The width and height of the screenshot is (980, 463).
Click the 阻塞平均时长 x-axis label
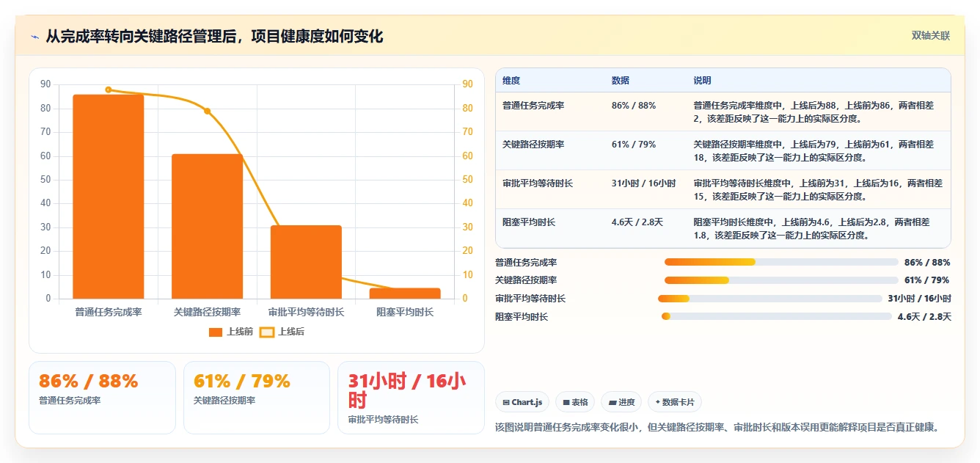[405, 312]
